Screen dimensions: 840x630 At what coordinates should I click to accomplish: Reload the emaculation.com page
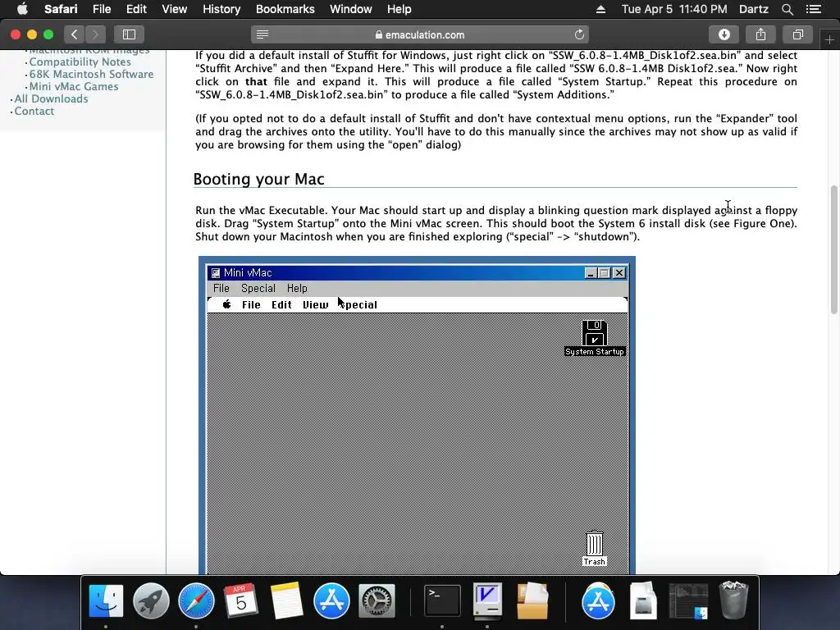[x=579, y=34]
